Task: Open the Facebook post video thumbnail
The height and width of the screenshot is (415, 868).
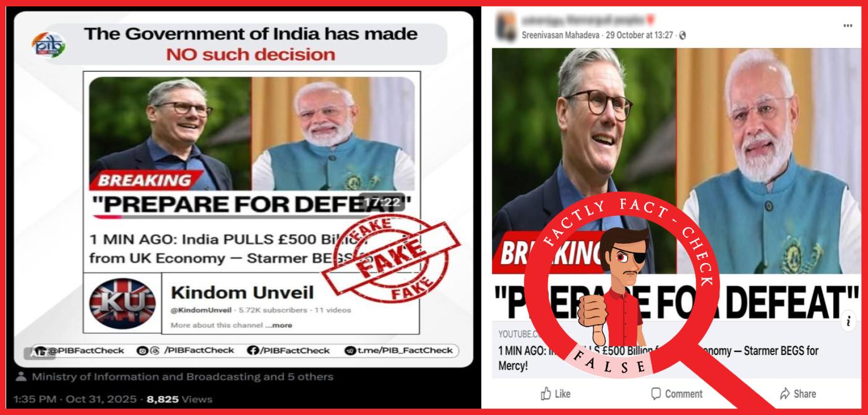Action: pos(676,184)
